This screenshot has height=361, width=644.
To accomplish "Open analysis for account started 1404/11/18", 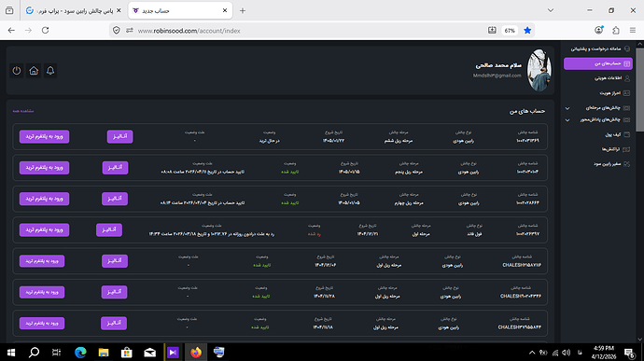I will [x=114, y=323].
